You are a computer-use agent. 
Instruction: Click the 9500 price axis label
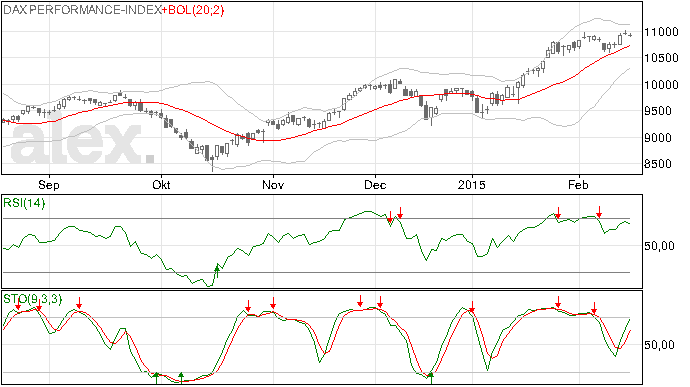click(x=658, y=111)
